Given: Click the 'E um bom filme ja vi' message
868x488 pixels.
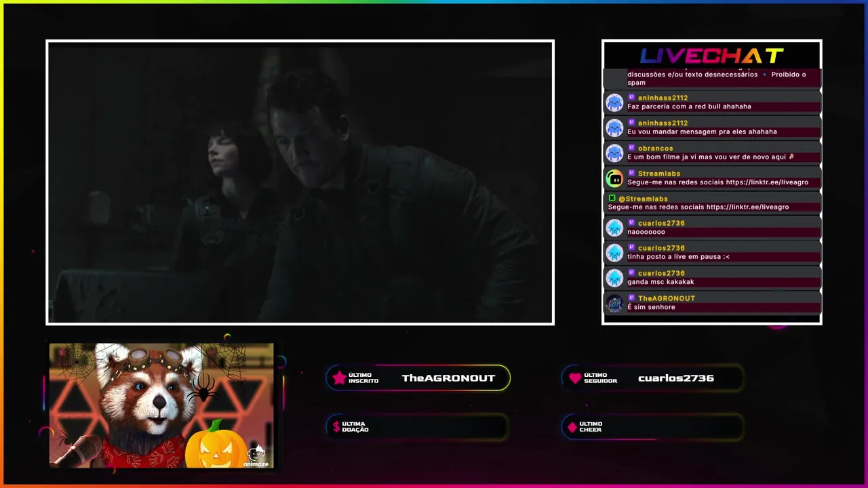Looking at the screenshot, I should pyautogui.click(x=711, y=157).
